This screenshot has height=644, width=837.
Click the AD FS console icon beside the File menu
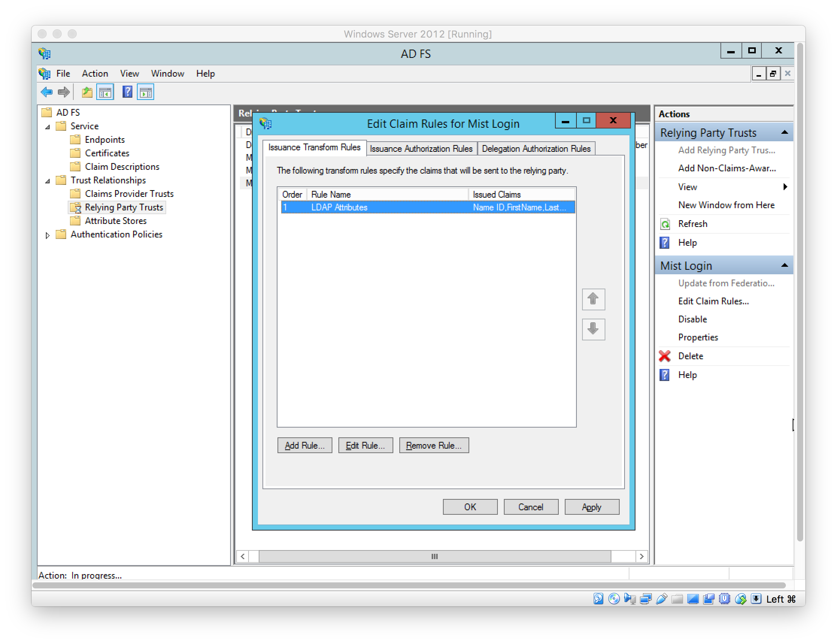pos(44,73)
